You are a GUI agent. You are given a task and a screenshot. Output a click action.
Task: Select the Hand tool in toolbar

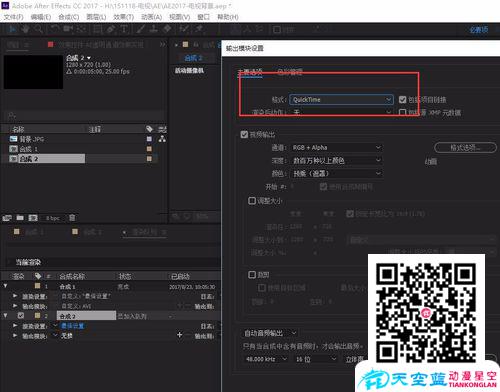pos(25,29)
